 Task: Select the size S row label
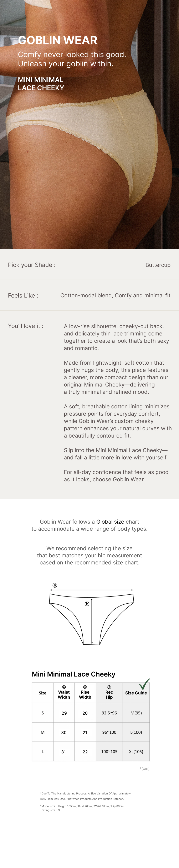pyautogui.click(x=43, y=713)
